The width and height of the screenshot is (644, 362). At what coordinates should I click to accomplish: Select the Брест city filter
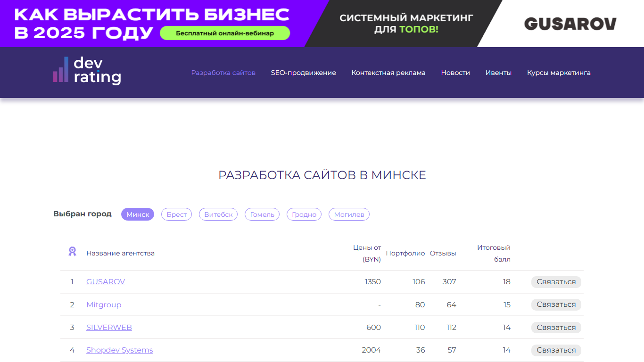177,214
